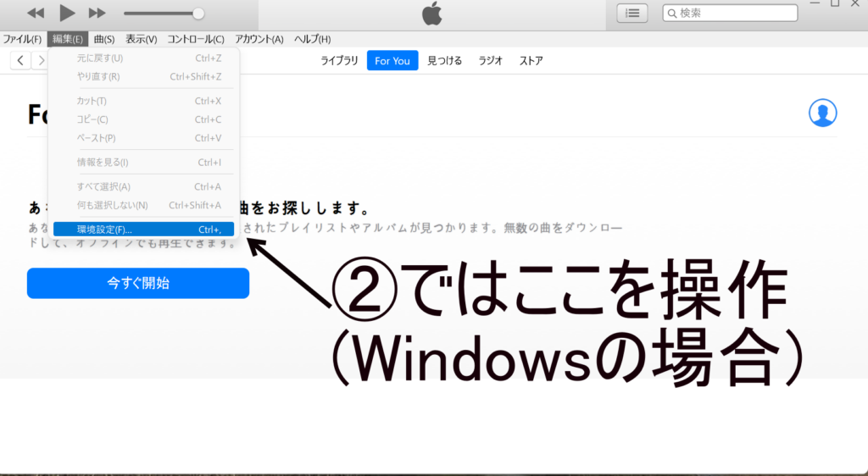Choose 環境設定(F)... from the edit menu
The image size is (868, 476).
144,230
